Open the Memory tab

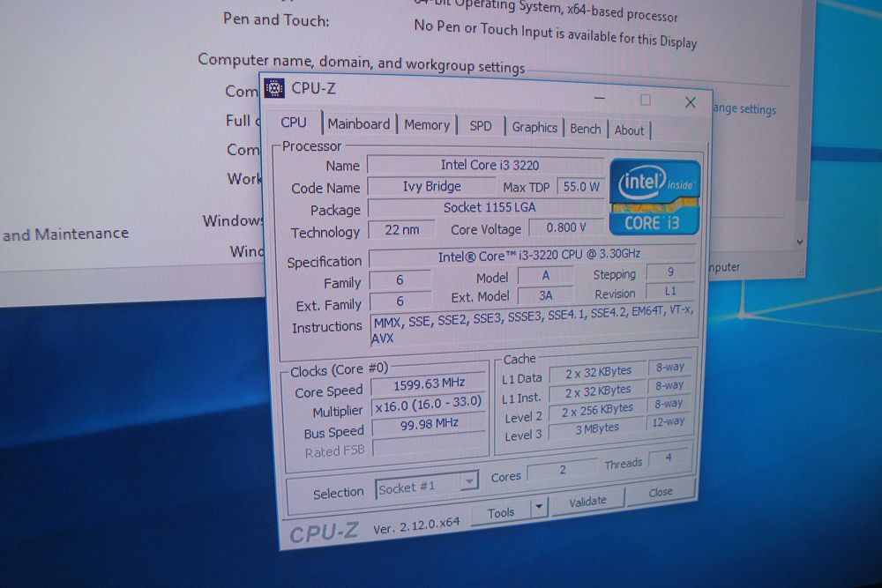pos(427,125)
